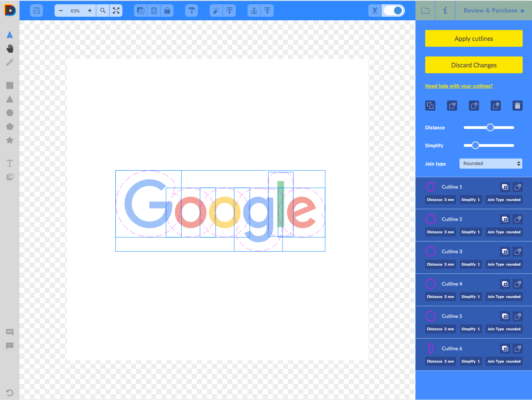Screen dimensions: 532x400
Task: Duplicate Cutline 3 using its copy icon
Action: 505,252
